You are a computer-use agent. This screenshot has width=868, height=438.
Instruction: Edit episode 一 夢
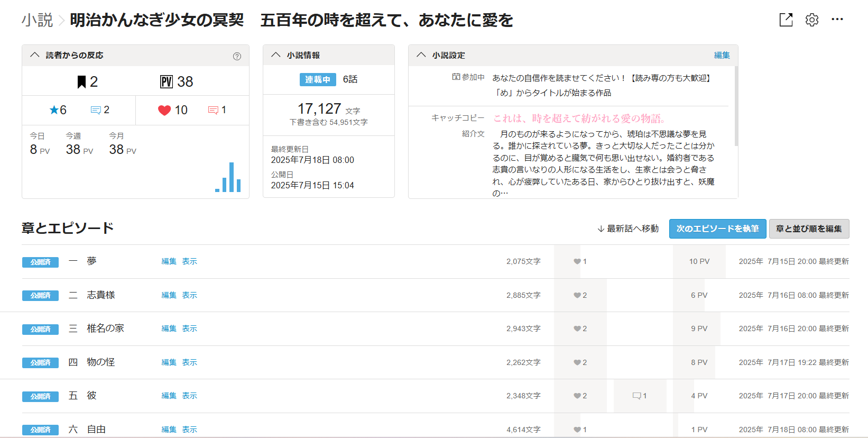click(x=169, y=261)
